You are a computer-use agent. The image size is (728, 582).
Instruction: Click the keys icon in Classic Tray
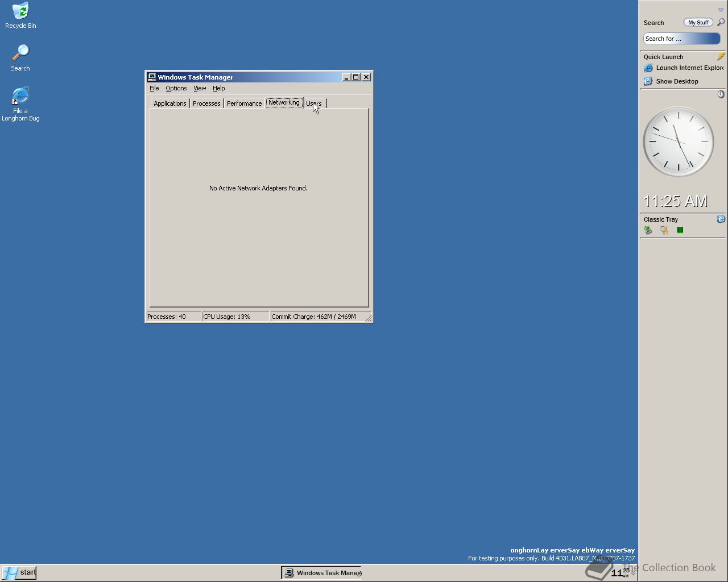pyautogui.click(x=664, y=230)
